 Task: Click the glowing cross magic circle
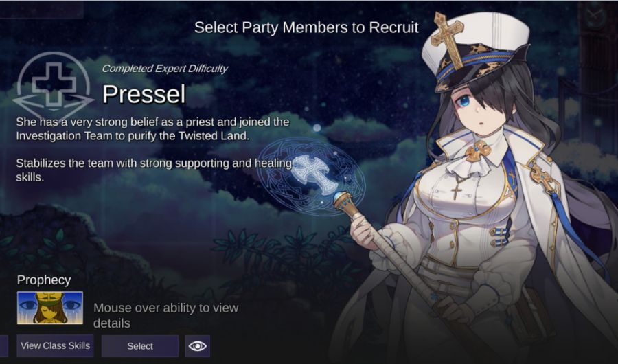pyautogui.click(x=311, y=176)
